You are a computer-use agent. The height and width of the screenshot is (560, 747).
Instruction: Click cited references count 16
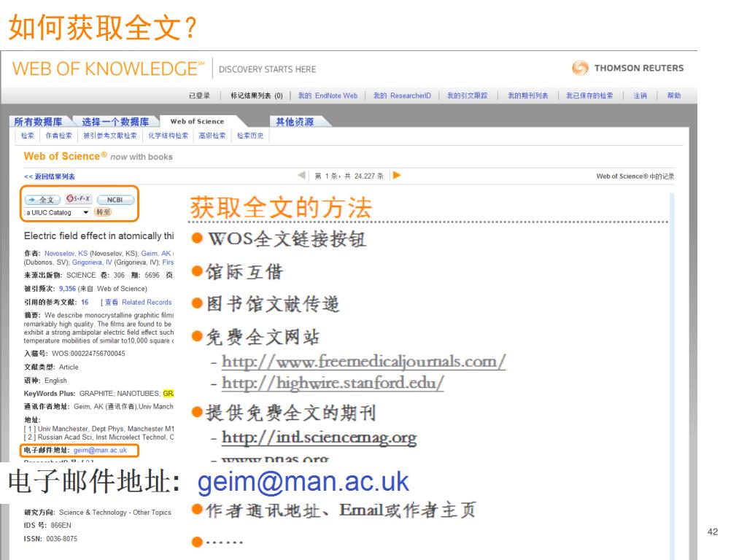85,302
